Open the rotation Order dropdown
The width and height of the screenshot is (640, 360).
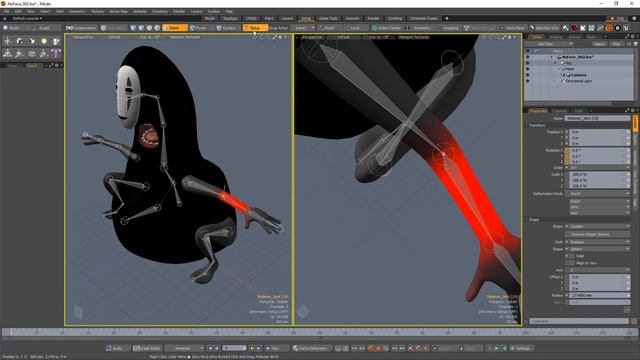click(599, 167)
